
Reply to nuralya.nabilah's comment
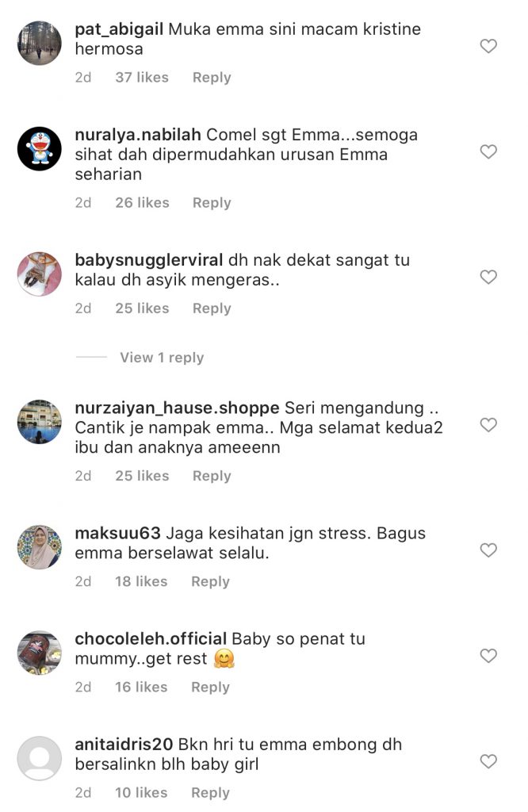[x=212, y=203]
